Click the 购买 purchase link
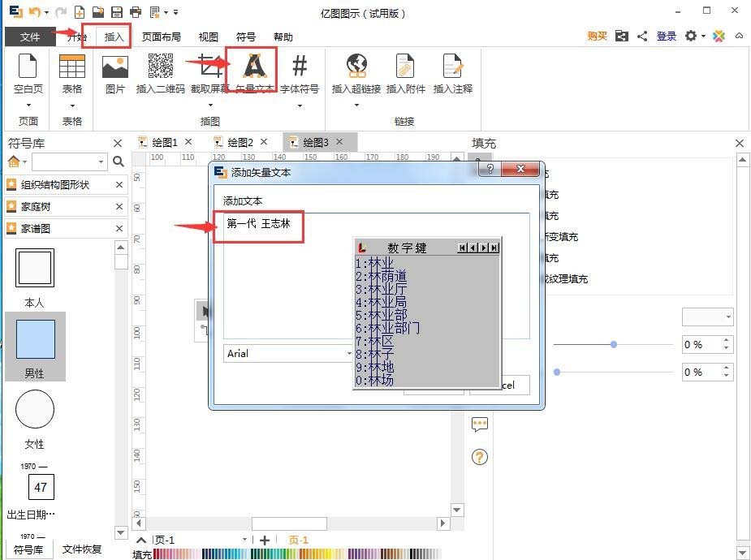Viewport: 751px width, 560px height. click(x=597, y=37)
